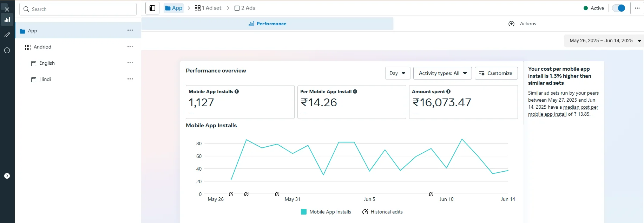Switch to the Performance tab

pos(267,24)
